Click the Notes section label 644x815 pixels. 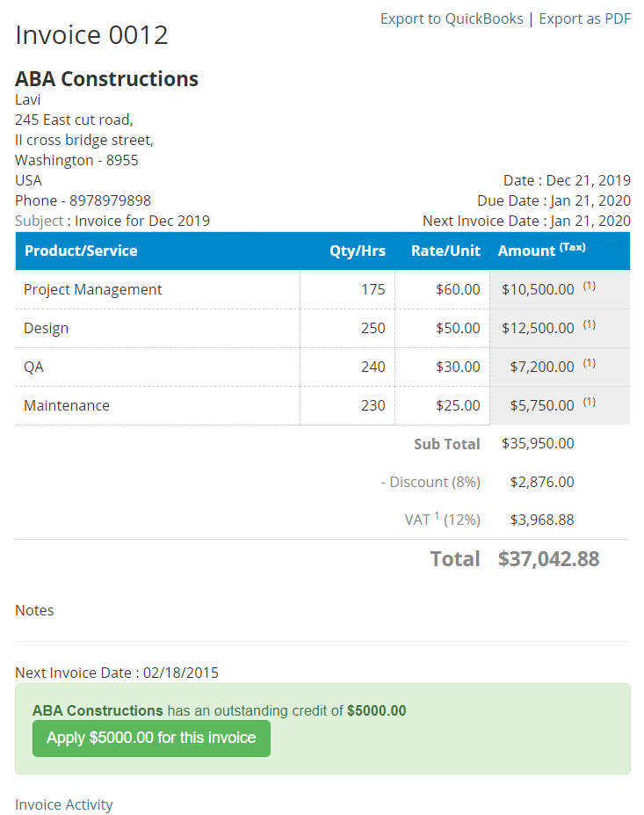click(34, 610)
